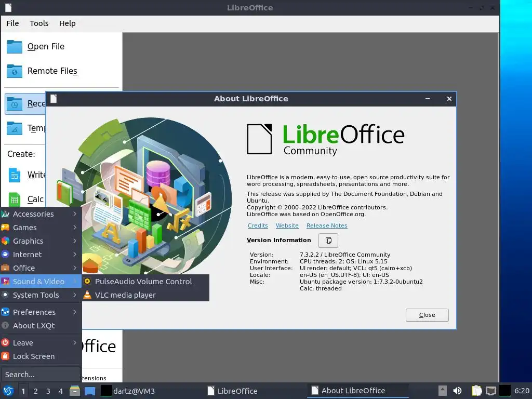Screen dimensions: 532x399
Task: Click the show desktop icon in taskbar
Action: click(89, 391)
